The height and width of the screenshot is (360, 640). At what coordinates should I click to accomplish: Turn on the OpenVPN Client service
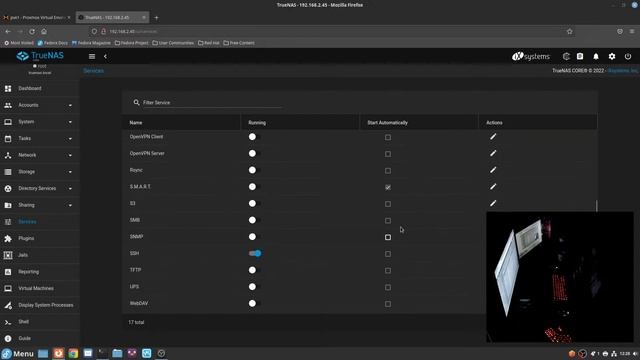click(x=254, y=137)
